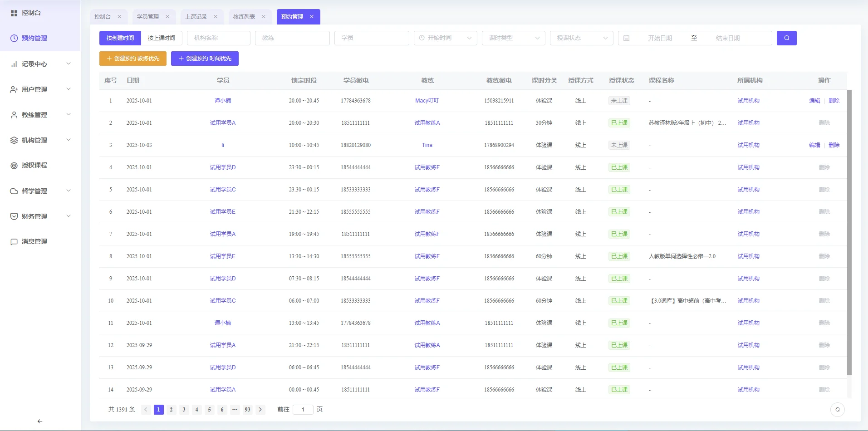868x431 pixels.
Task: Open coach Macy叮叮 link
Action: pos(427,101)
